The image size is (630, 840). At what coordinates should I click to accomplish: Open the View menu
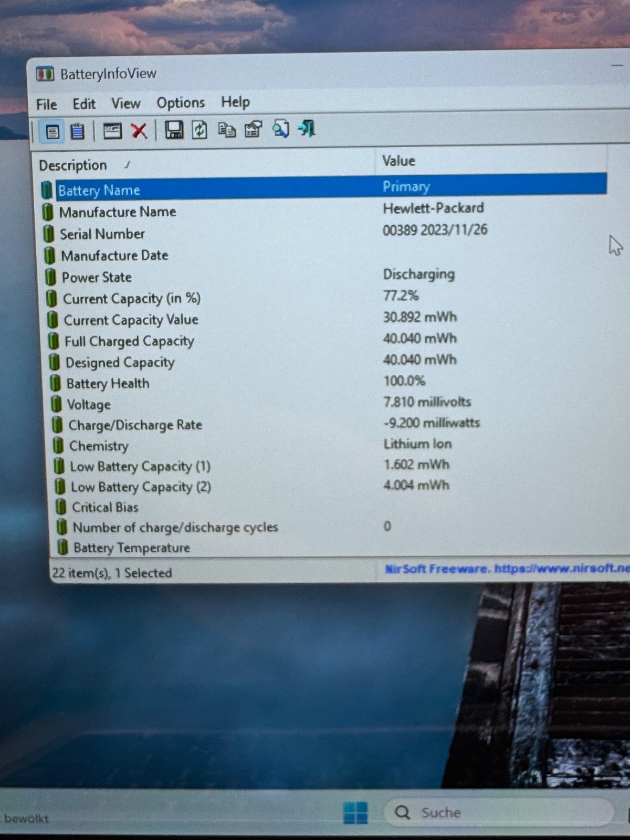pyautogui.click(x=125, y=103)
